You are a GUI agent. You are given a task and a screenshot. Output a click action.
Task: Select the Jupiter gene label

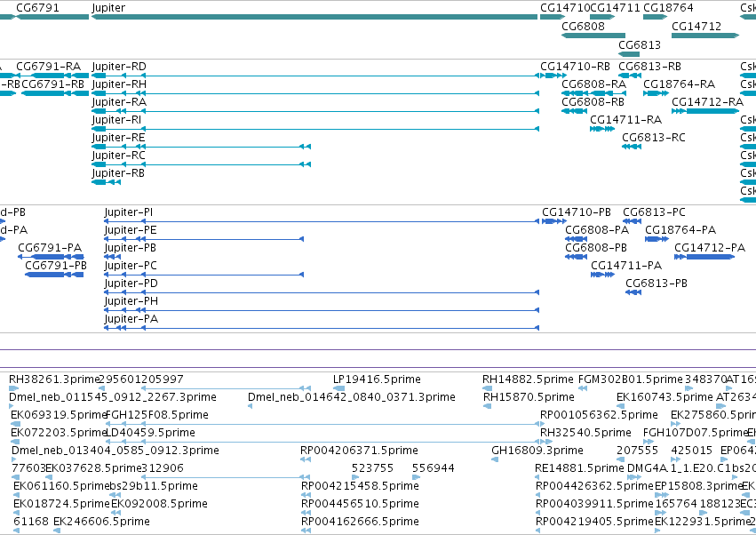[108, 8]
